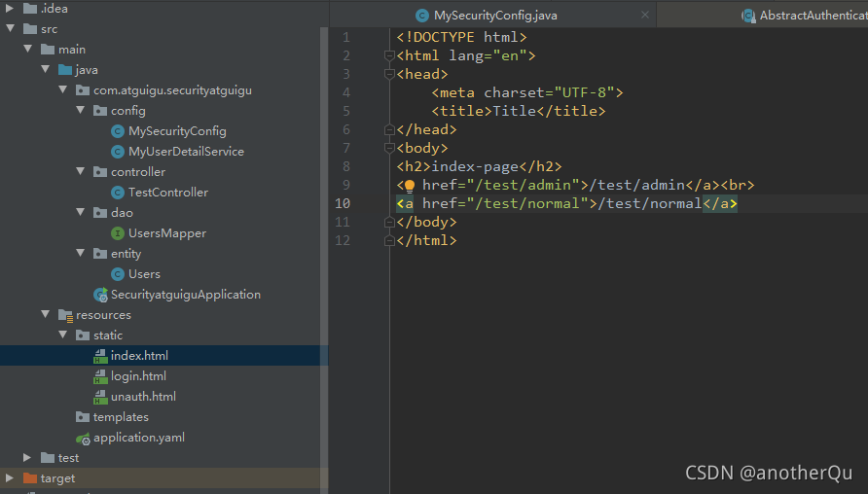Select UsersMapper in project tree
The image size is (868, 494).
coord(167,233)
